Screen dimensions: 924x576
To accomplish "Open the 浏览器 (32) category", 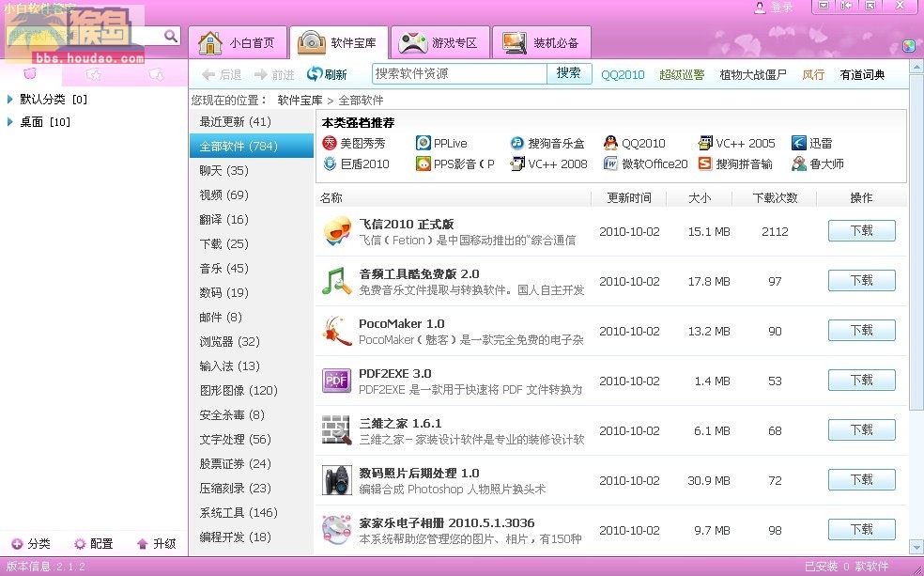I will tap(252, 341).
